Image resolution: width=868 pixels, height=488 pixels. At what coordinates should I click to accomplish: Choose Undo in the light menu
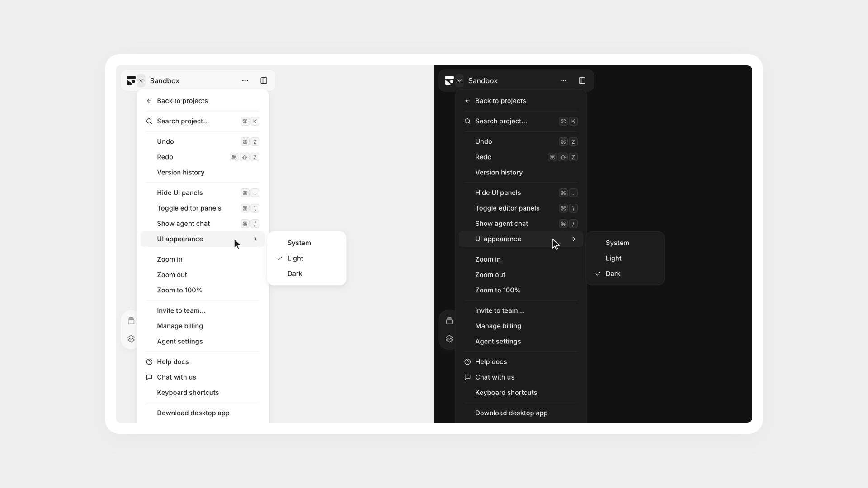[x=203, y=141]
